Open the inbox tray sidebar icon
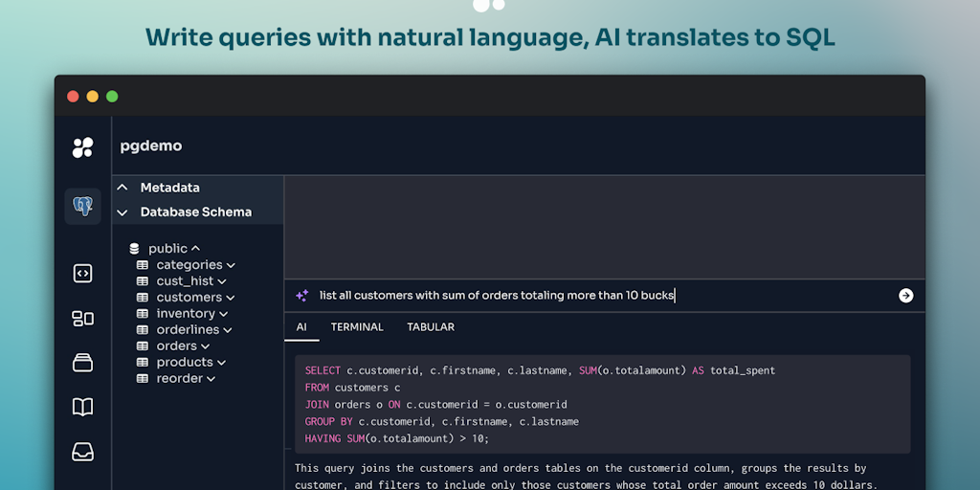 (83, 451)
